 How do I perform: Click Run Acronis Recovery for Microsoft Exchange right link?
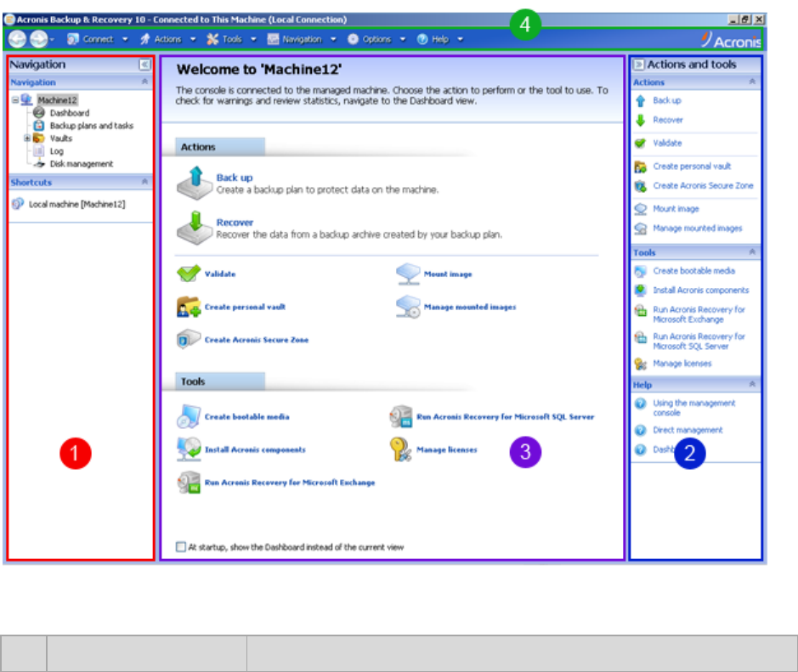pyautogui.click(x=699, y=314)
